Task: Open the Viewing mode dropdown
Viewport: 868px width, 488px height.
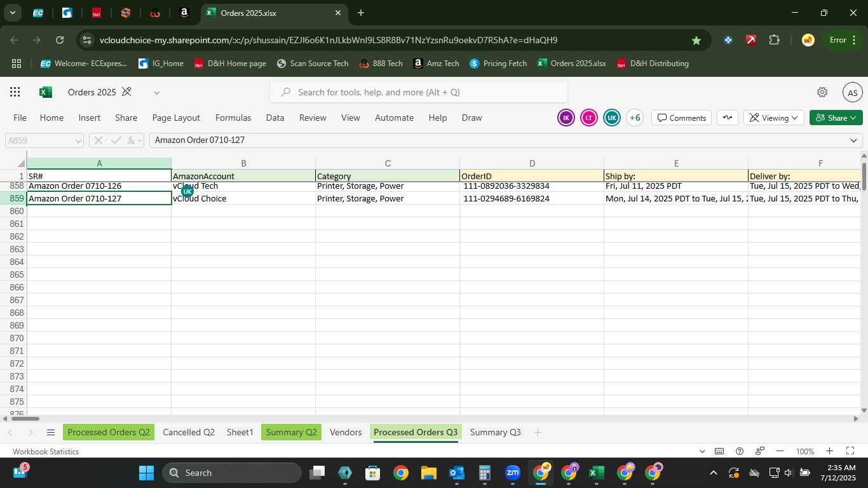Action: coord(774,118)
